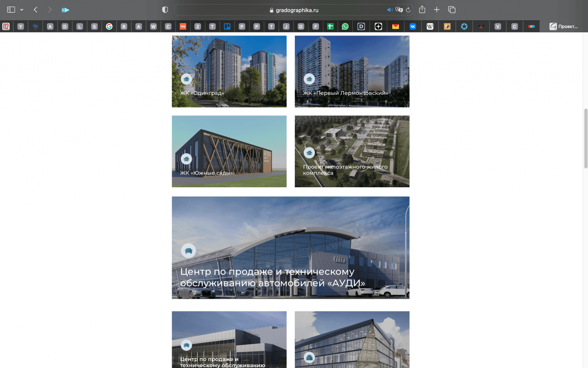Open the multicolor dots pinned tab
588x368 pixels.
coord(531,26)
